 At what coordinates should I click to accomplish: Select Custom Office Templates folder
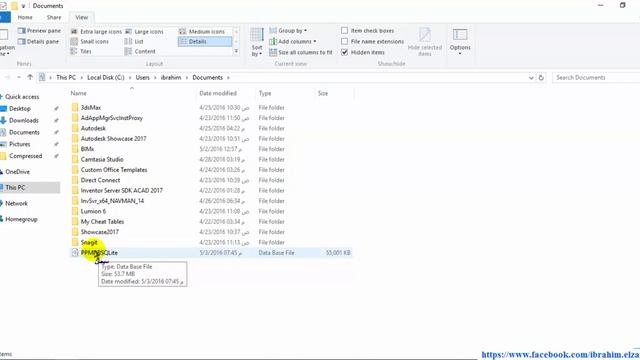pyautogui.click(x=114, y=170)
